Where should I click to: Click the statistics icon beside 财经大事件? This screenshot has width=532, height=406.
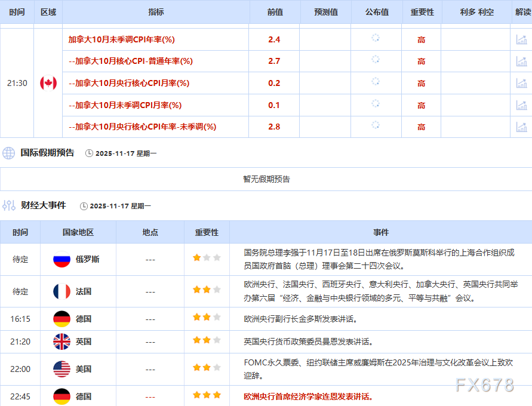pyautogui.click(x=10, y=205)
